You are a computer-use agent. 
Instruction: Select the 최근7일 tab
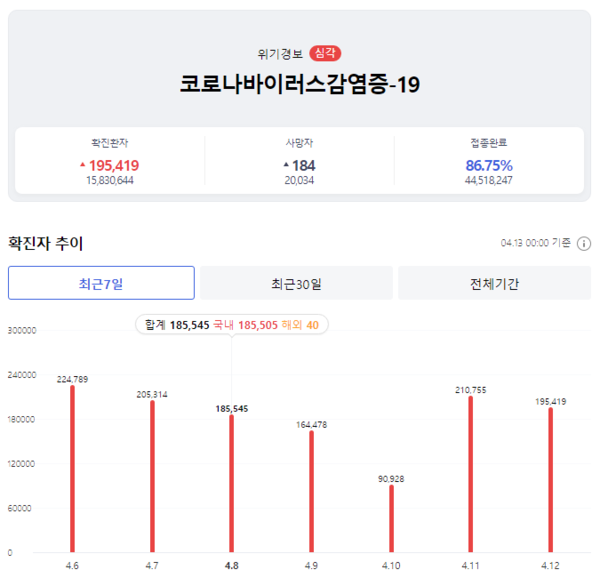[x=101, y=283]
